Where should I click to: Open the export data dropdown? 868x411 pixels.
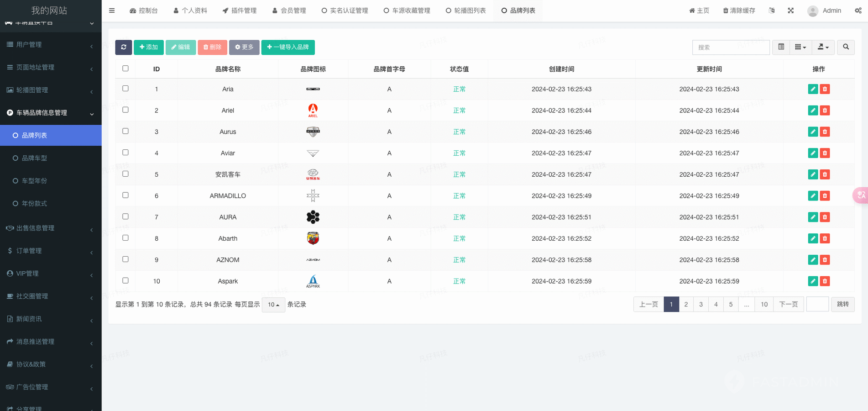point(823,47)
